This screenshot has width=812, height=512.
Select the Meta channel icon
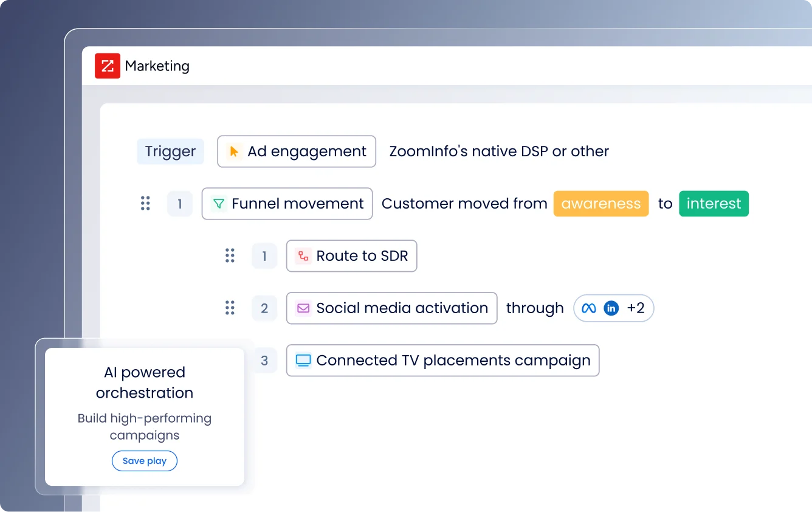(x=588, y=308)
